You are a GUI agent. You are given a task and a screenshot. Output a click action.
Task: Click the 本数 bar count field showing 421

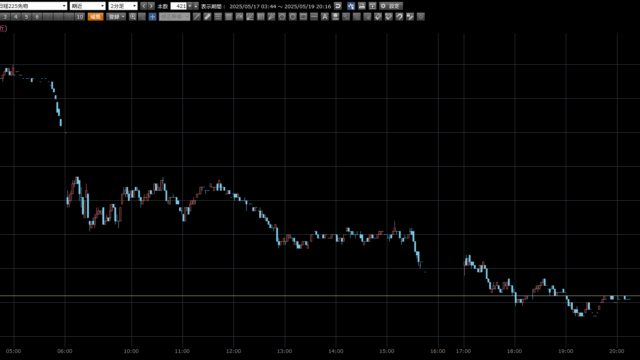[x=179, y=6]
